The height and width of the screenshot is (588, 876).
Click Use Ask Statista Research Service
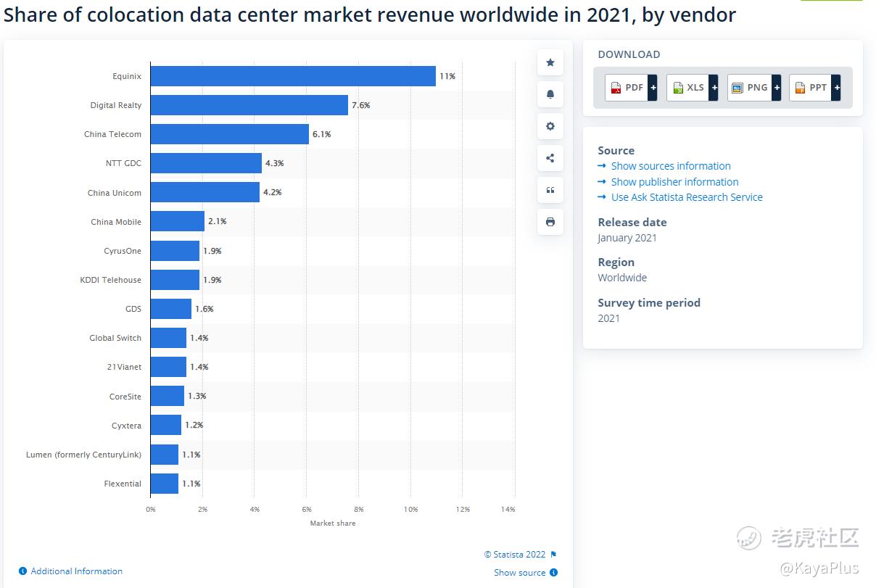tap(686, 197)
